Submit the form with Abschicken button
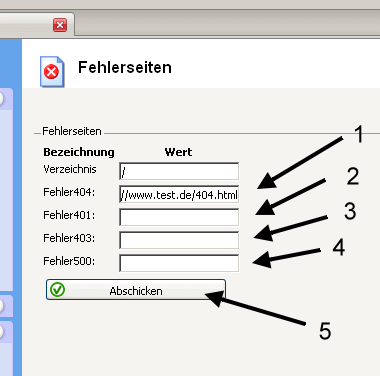Image resolution: width=380 pixels, height=376 pixels. (x=136, y=290)
